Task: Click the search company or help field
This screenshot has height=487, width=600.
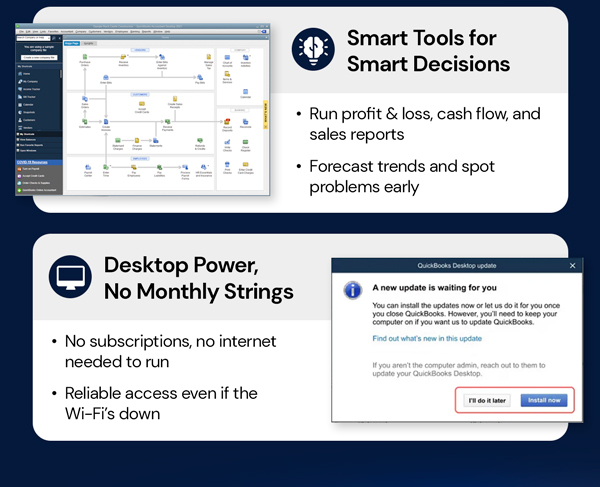Action: tap(34, 38)
